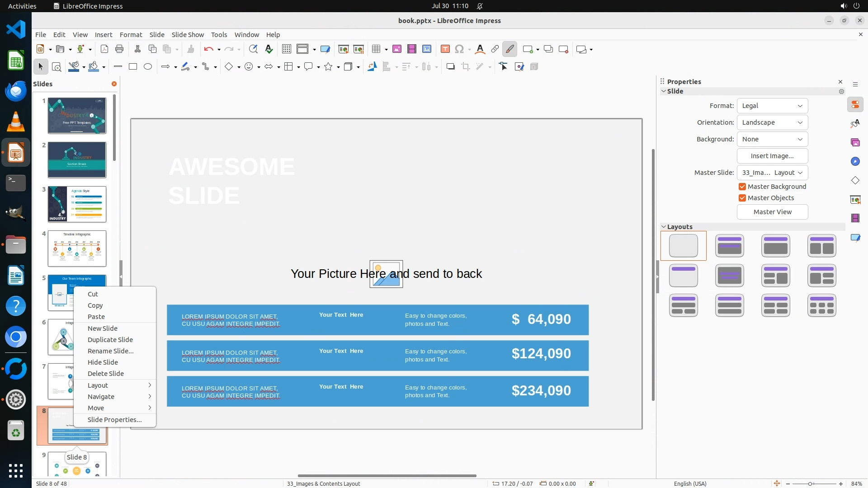
Task: Uncheck the Master Objects checkbox
Action: tap(742, 198)
